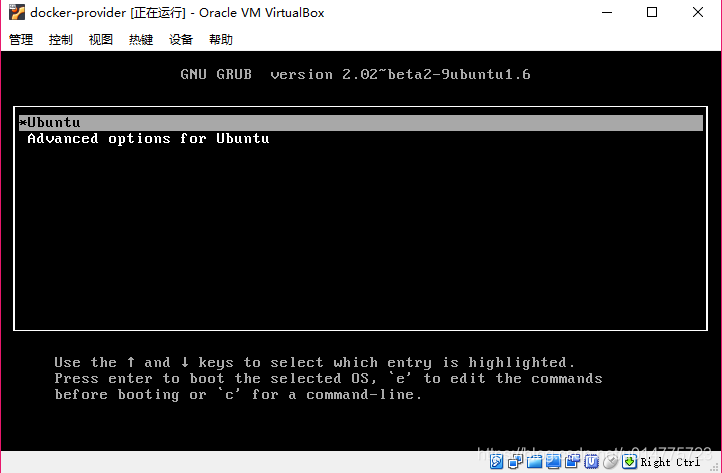Open the 帮助 menu
Screen dimensions: 722x473
[221, 40]
